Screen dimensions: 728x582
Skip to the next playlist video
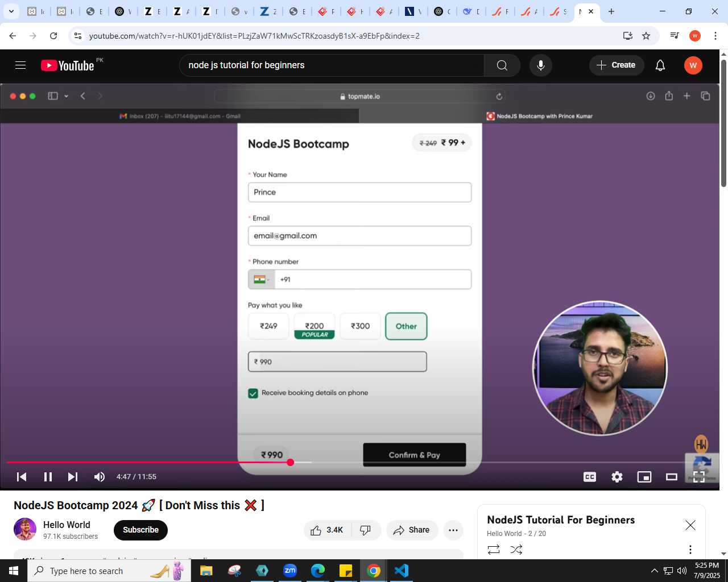pos(73,477)
